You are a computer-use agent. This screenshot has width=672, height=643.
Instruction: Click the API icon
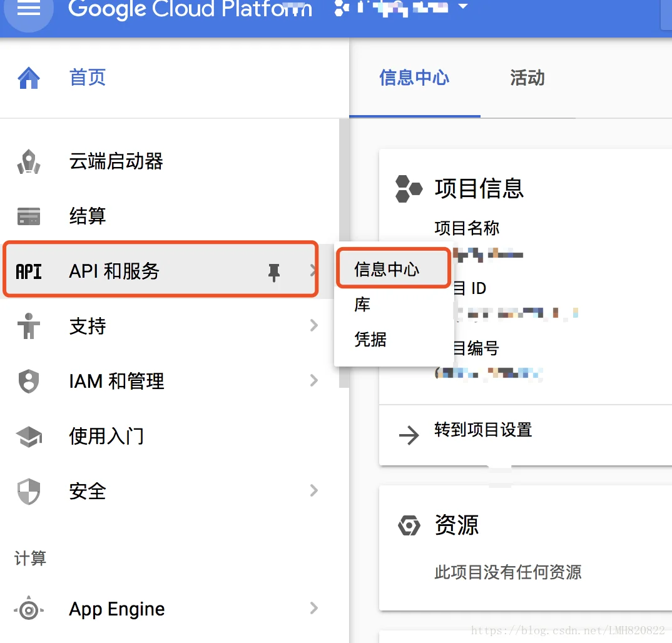(29, 271)
